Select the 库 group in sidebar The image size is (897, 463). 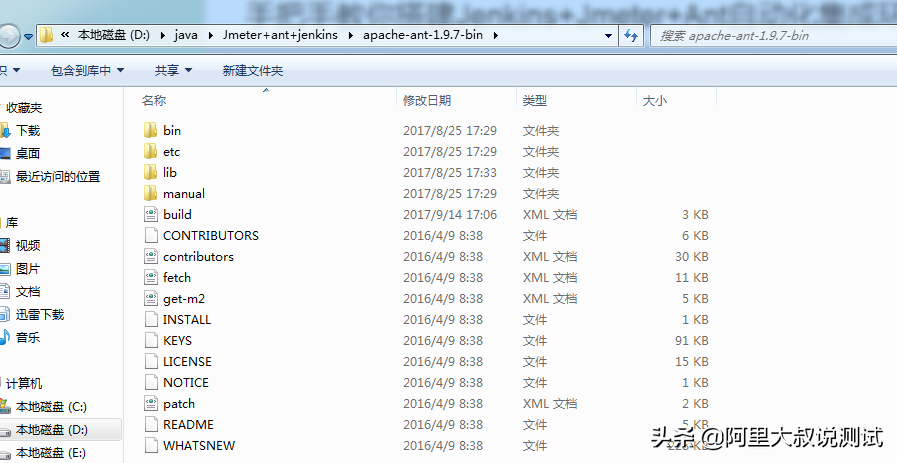click(12, 223)
